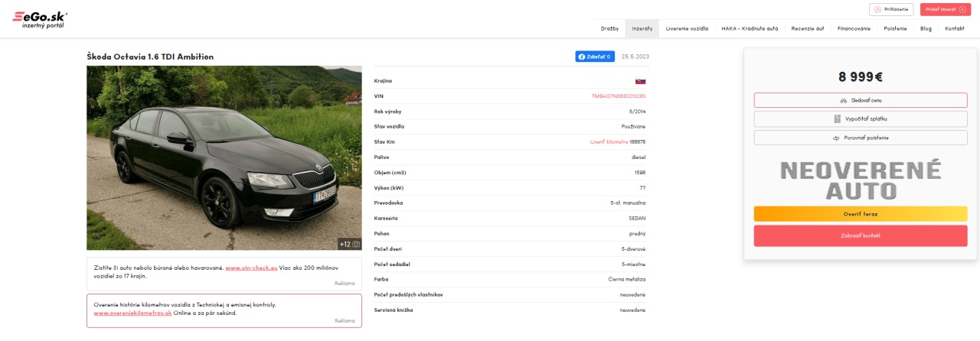Screen dimensions: 980x341
Task: Click the Objem value 1598
Action: pos(640,173)
